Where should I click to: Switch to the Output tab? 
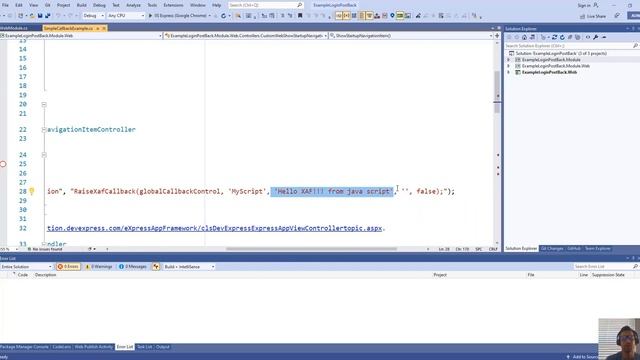pos(162,347)
